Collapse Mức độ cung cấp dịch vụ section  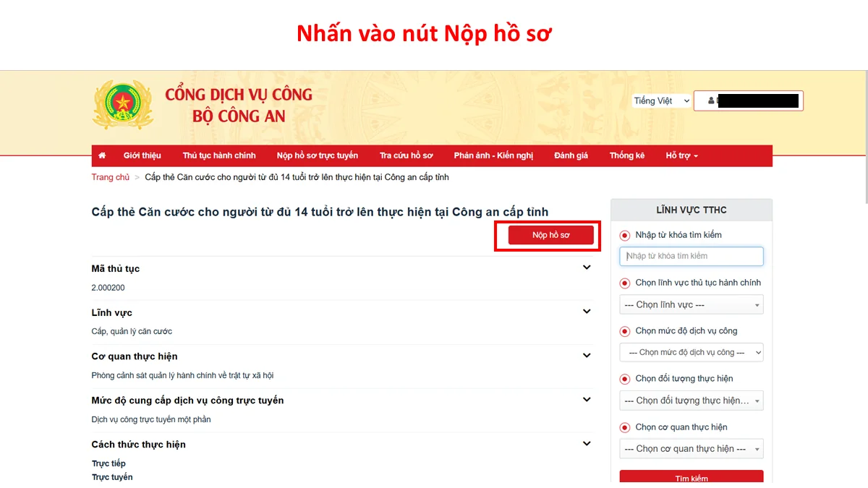pos(587,400)
